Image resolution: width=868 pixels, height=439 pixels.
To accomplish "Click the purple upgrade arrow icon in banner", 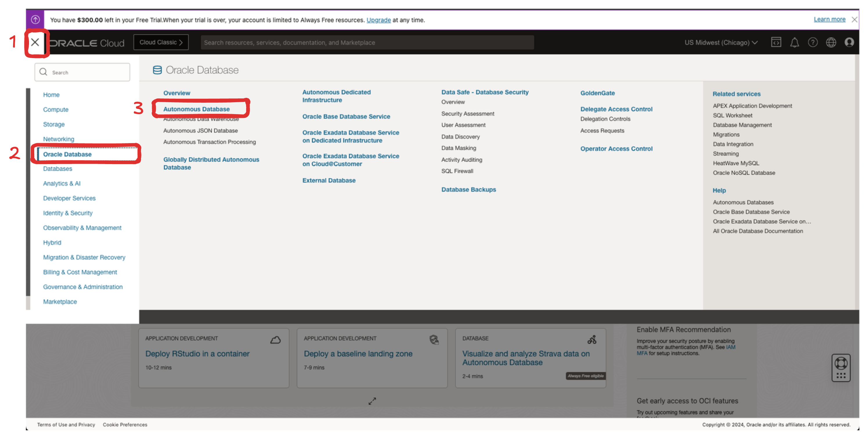I will click(x=35, y=19).
